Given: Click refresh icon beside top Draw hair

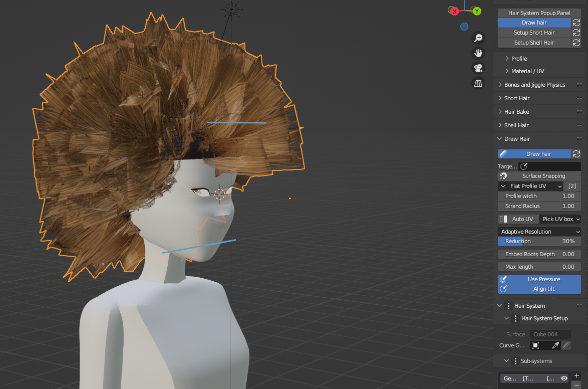Looking at the screenshot, I should coord(576,23).
